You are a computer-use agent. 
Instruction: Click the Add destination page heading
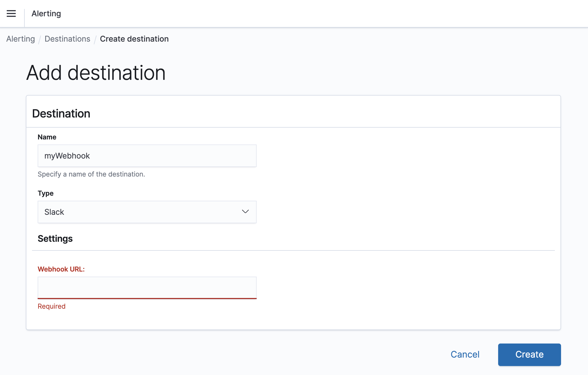point(96,73)
